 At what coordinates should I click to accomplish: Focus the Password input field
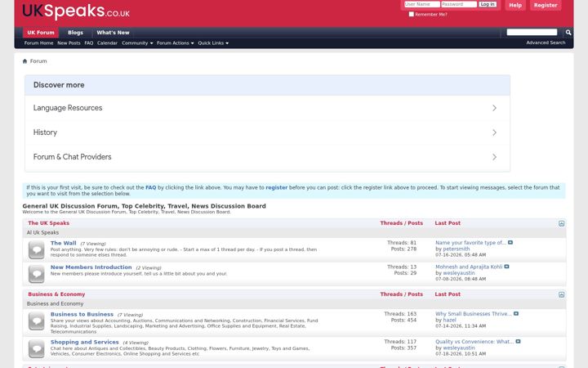tap(459, 4)
